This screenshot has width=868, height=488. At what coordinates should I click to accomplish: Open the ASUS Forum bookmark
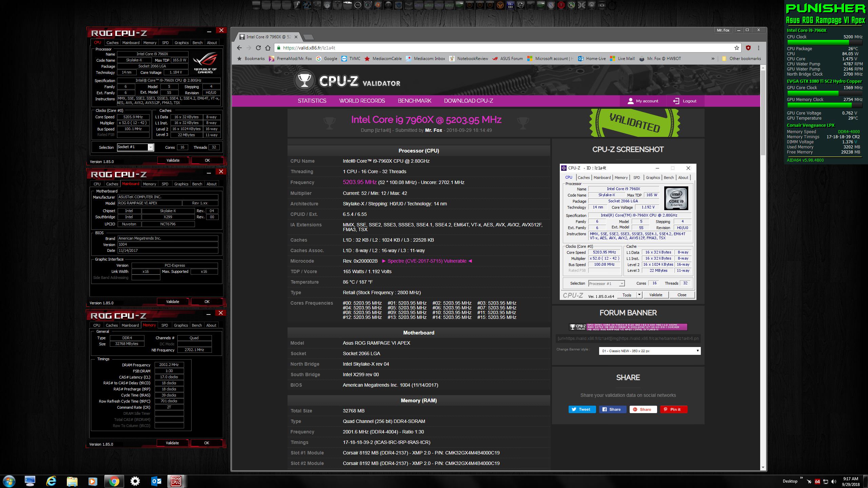click(508, 59)
